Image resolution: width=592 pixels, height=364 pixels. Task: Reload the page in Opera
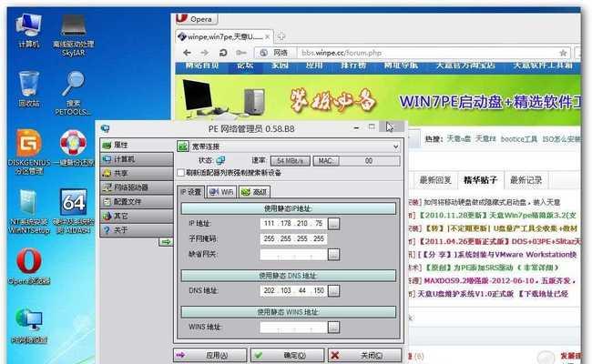point(223,53)
